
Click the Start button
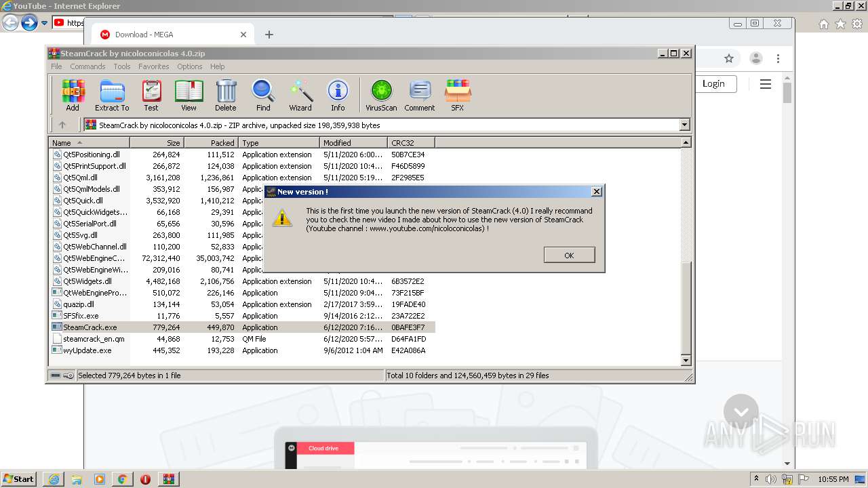pyautogui.click(x=19, y=479)
